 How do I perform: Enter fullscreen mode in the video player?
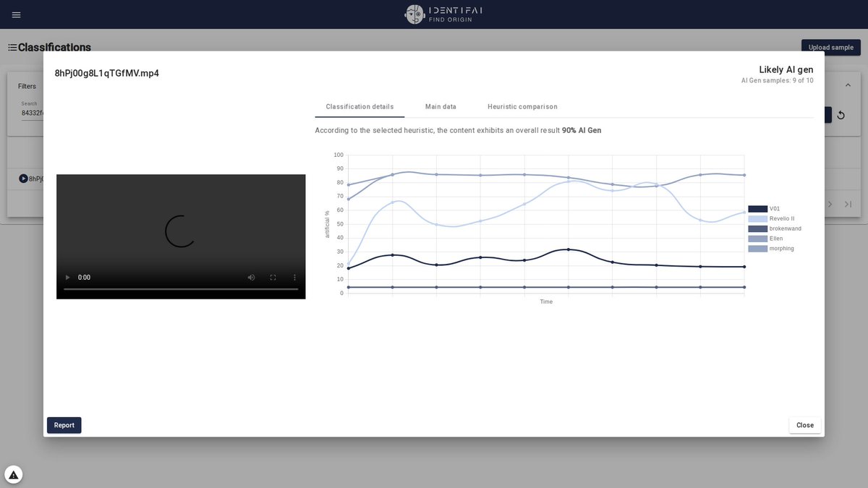[x=273, y=277]
